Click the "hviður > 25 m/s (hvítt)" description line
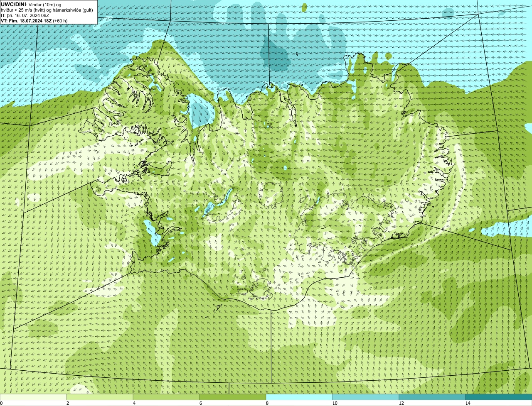The image size is (532, 406). [x=47, y=10]
